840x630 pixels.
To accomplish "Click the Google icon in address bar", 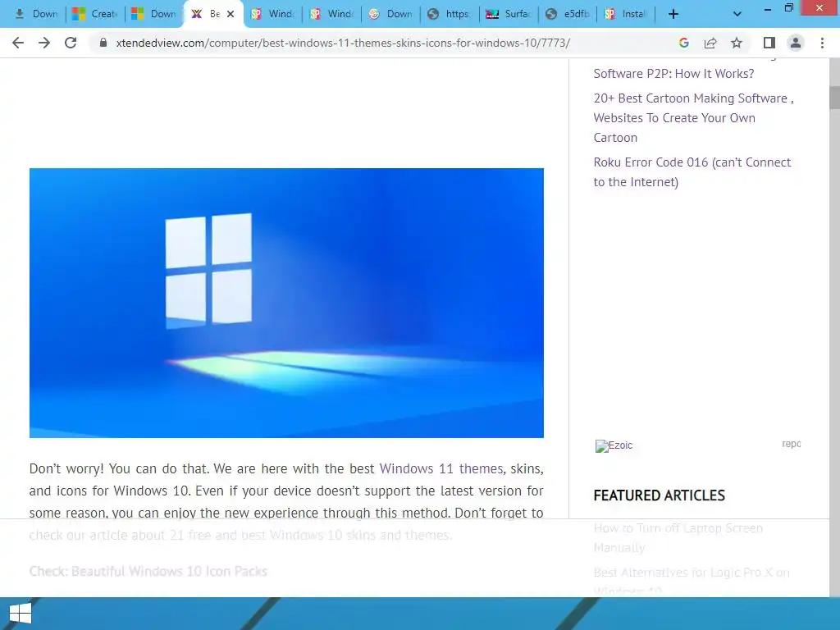I will pos(683,43).
